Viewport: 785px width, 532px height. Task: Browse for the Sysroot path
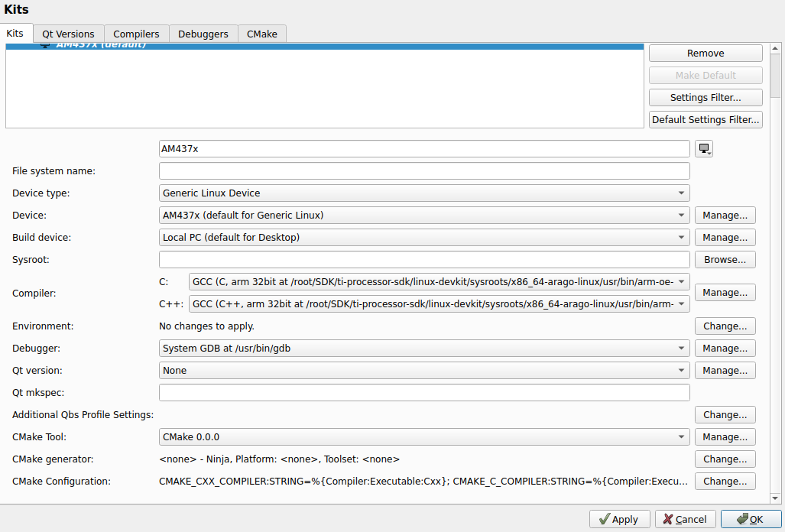pyautogui.click(x=725, y=260)
